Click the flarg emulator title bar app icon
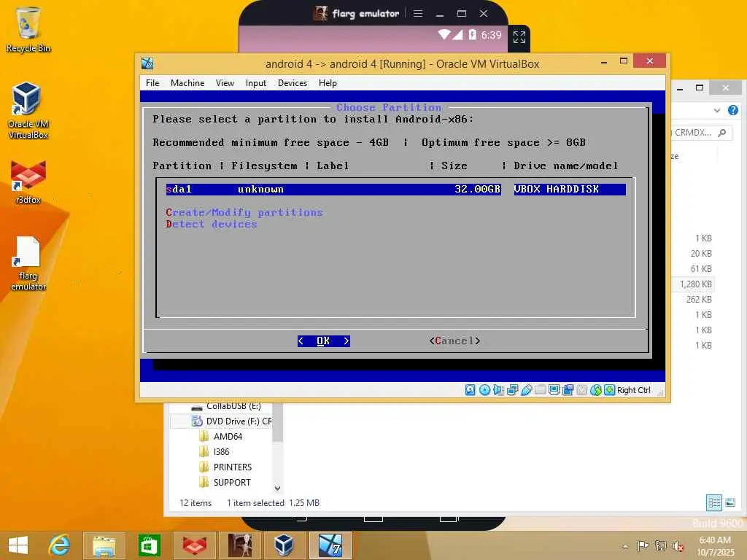Screen dimensions: 747x560 click(321, 13)
